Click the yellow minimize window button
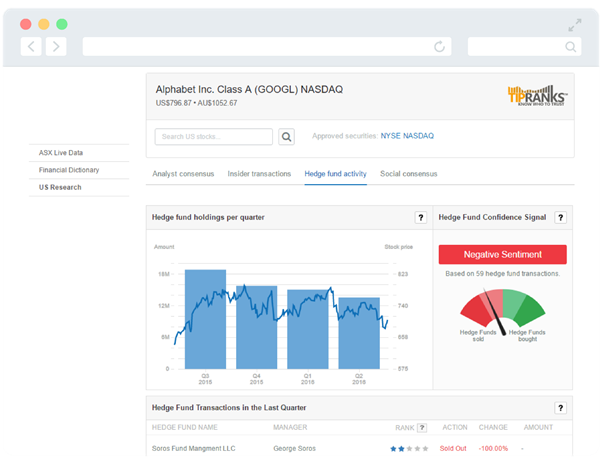Viewport: 602px width, 463px height. pyautogui.click(x=44, y=24)
